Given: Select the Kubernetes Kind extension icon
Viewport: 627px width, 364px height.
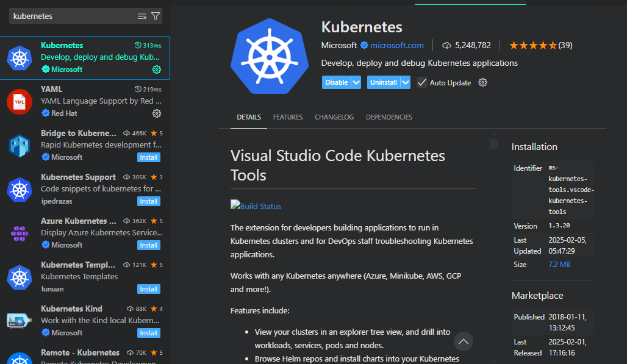Looking at the screenshot, I should [x=19, y=321].
